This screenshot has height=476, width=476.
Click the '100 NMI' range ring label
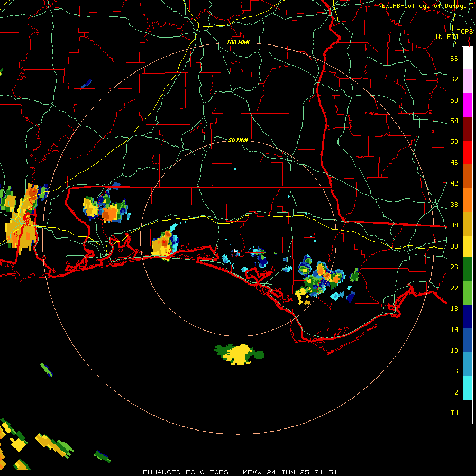(238, 42)
